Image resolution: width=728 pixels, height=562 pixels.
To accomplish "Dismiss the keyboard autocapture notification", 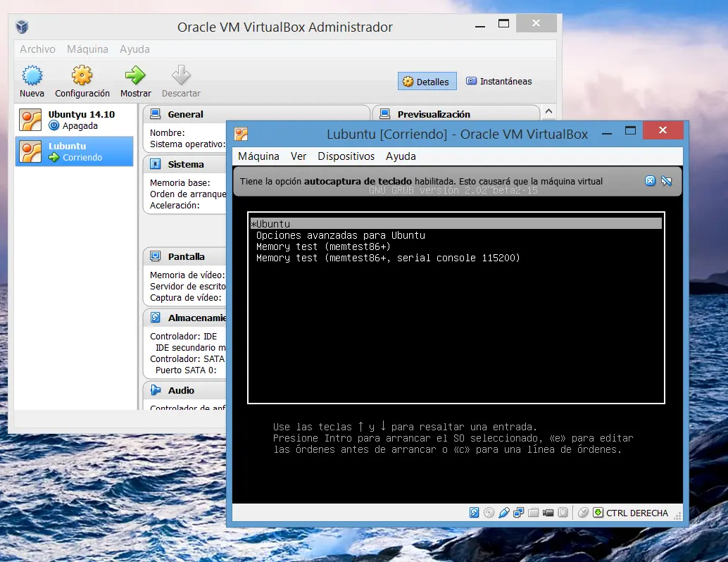I will click(650, 181).
